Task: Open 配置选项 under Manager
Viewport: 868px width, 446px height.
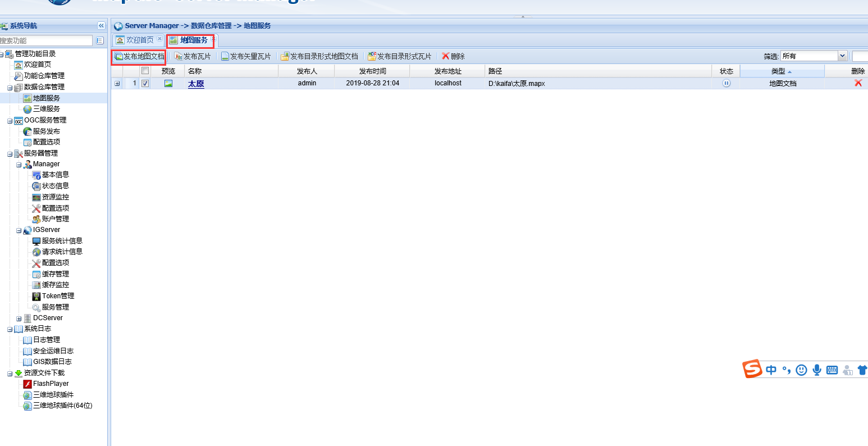Action: tap(55, 208)
